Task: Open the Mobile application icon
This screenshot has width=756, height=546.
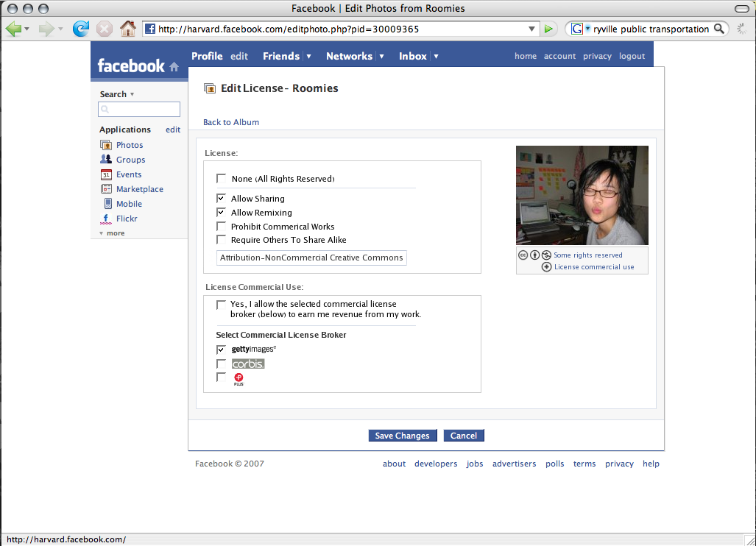Action: click(108, 204)
